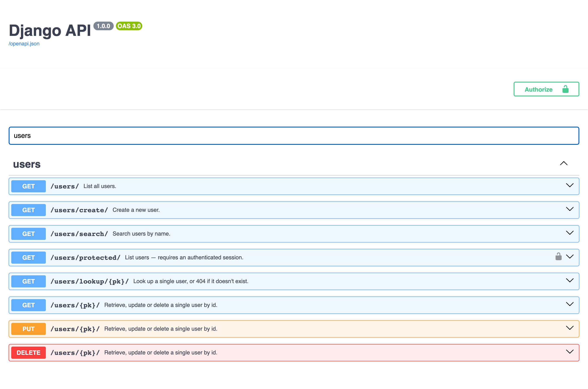The height and width of the screenshot is (389, 588).
Task: Click /users/{pk}/ path in the PUT row
Action: point(75,329)
